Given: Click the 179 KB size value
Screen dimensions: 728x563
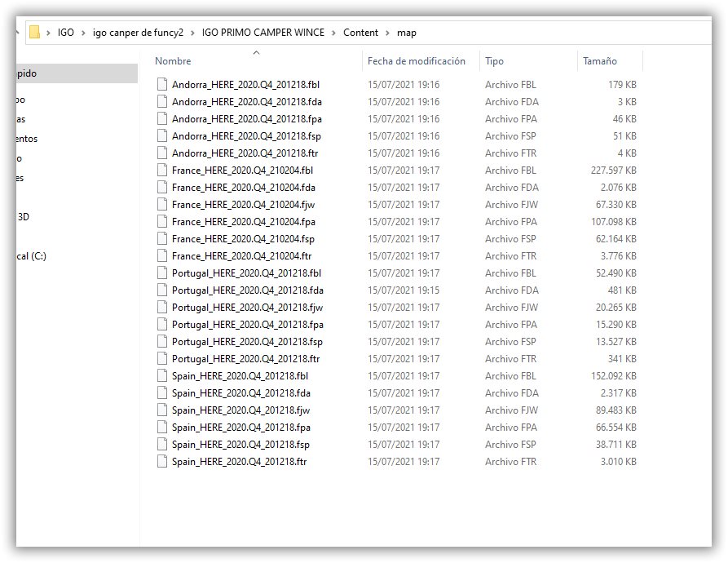Looking at the screenshot, I should click(622, 85).
